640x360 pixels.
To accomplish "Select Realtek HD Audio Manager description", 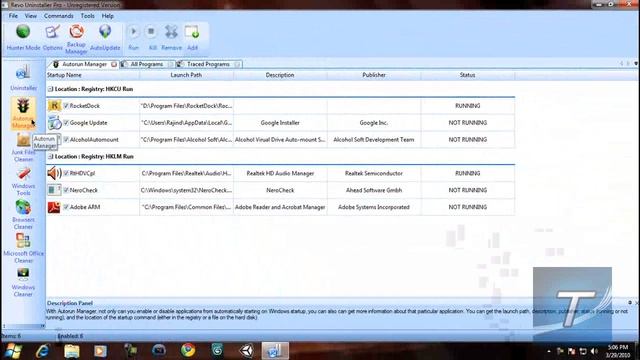I will (280, 173).
